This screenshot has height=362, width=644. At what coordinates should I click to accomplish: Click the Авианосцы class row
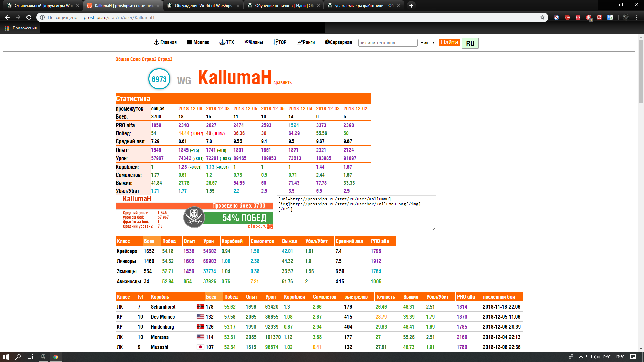click(256, 281)
